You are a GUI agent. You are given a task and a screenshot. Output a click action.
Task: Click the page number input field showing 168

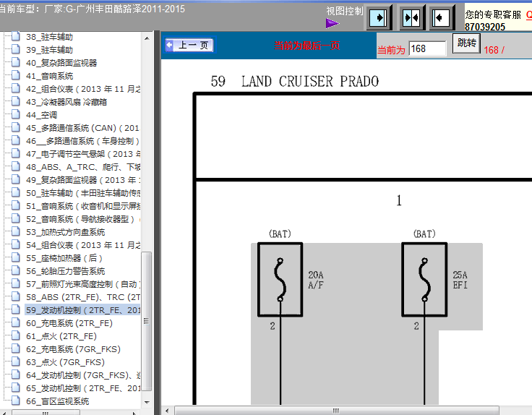coord(427,49)
